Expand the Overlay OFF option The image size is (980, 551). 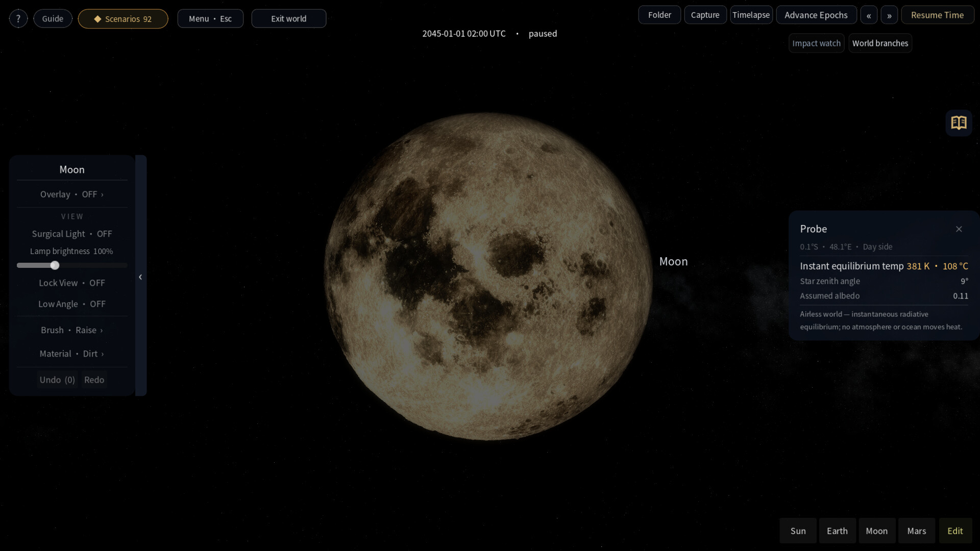pos(72,194)
